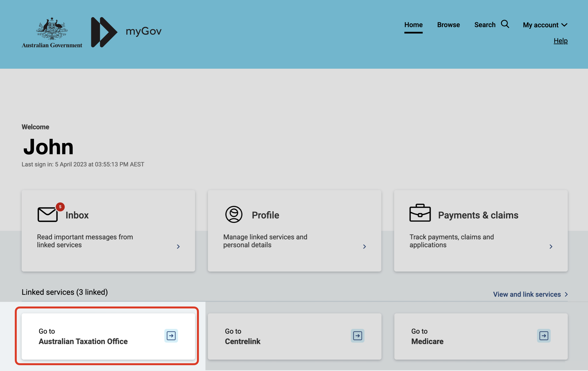Image resolution: width=588 pixels, height=371 pixels.
Task: Click the Medicare external arrow icon
Action: [544, 336]
